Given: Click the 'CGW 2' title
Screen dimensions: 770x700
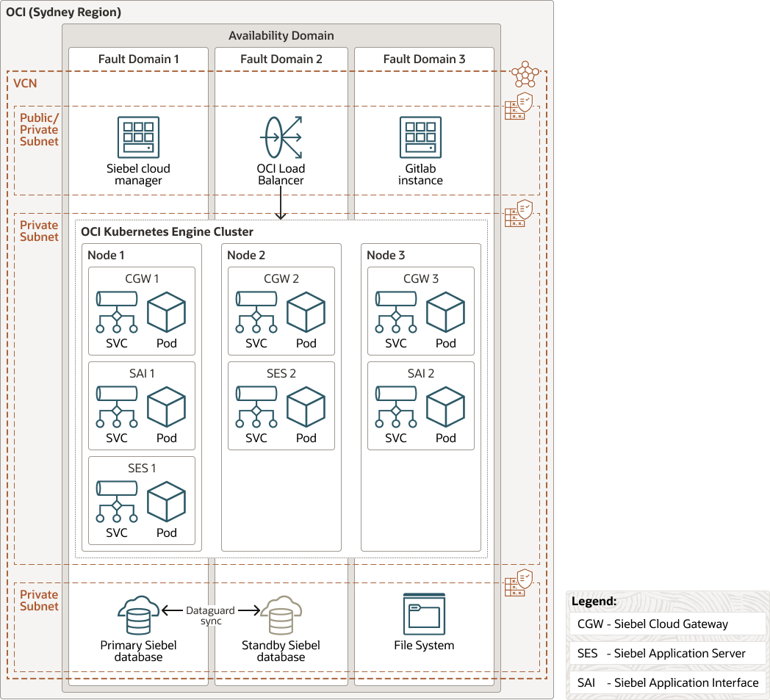Looking at the screenshot, I should 281,279.
